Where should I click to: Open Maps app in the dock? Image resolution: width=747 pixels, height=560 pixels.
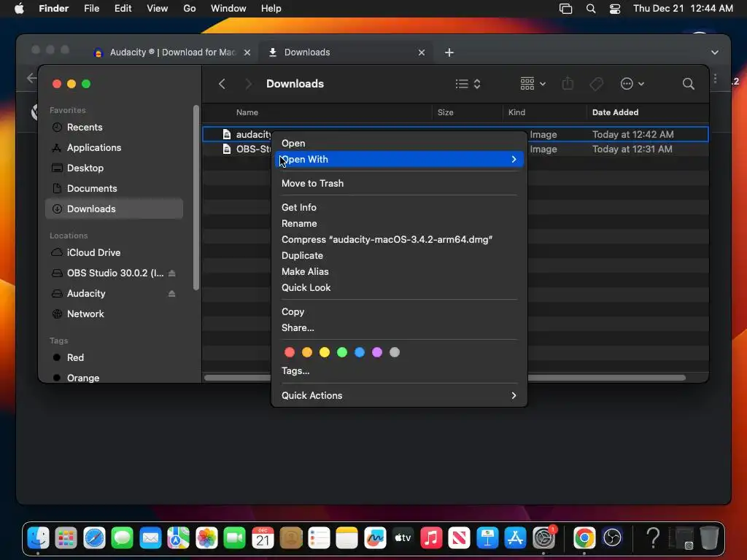click(179, 538)
